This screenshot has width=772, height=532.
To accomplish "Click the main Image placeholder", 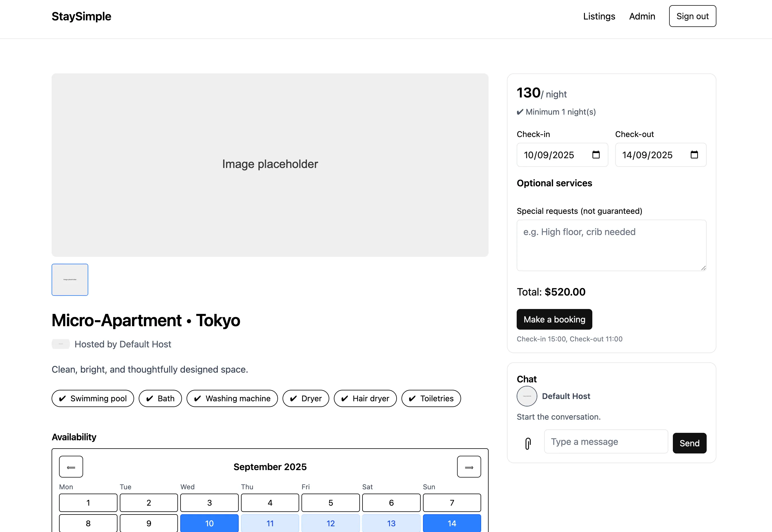I will [270, 165].
